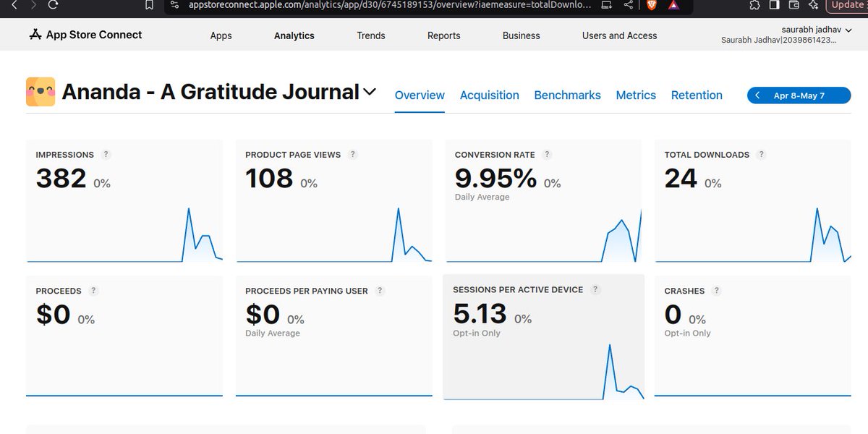Open the Brave Rewards triangle icon
868x434 pixels.
673,5
